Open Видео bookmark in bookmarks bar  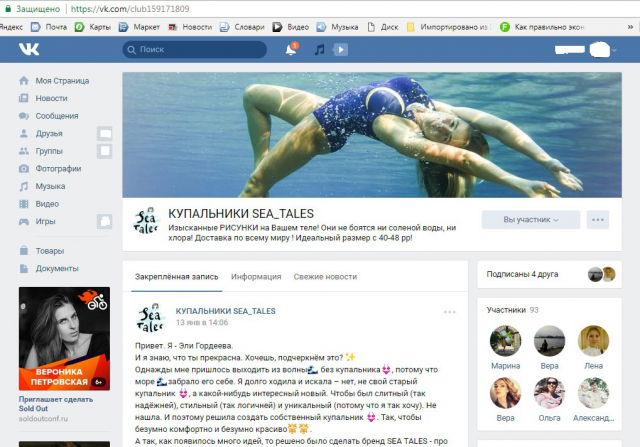click(x=291, y=27)
